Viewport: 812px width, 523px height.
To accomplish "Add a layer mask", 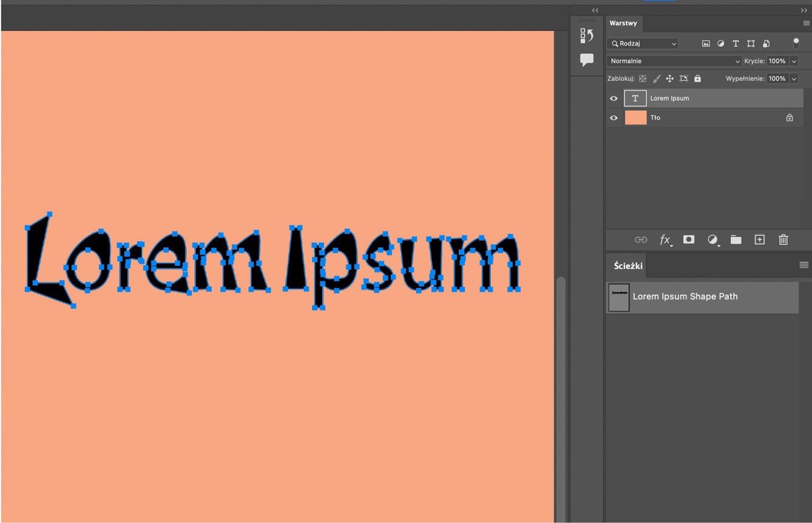I will [x=689, y=240].
